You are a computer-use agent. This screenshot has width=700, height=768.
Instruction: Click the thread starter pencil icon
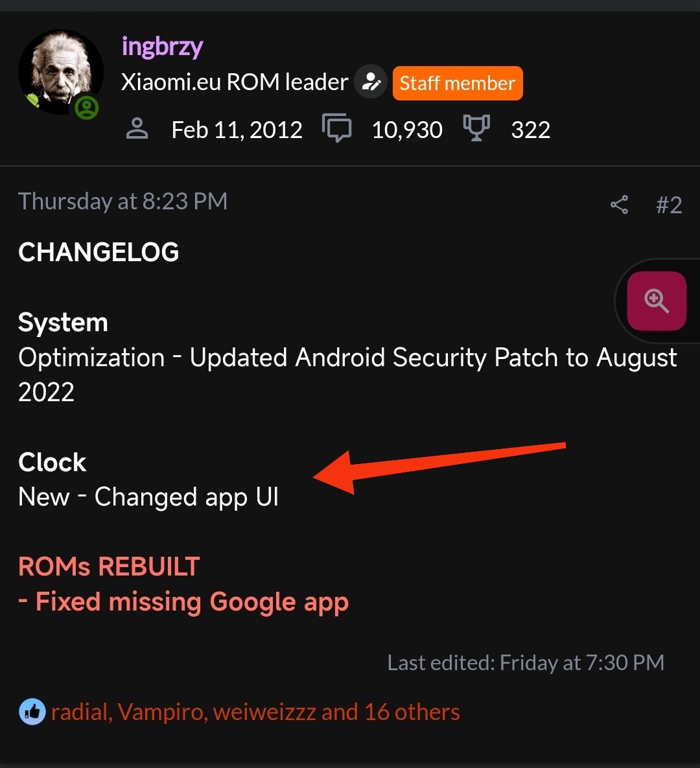(x=371, y=82)
